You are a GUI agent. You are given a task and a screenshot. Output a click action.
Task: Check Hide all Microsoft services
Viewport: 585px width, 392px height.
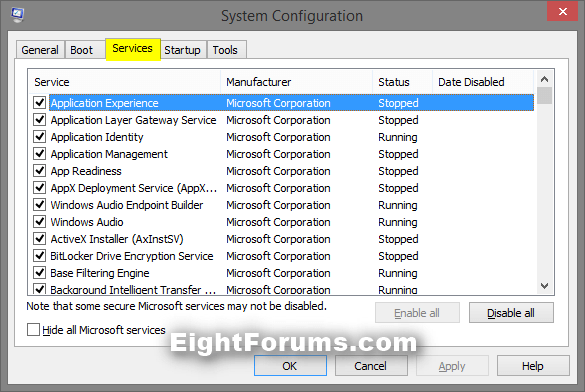click(33, 330)
